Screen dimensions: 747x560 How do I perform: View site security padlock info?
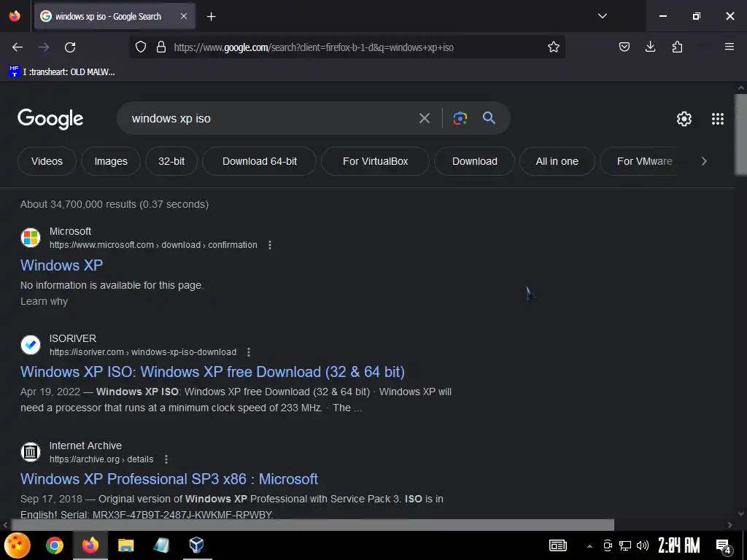(161, 47)
